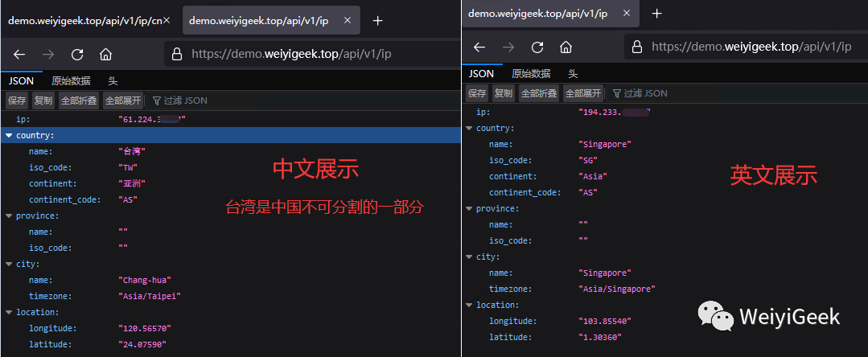Collapse the location node in the left JSON viewer
Image resolution: width=868 pixels, height=357 pixels.
click(x=9, y=312)
